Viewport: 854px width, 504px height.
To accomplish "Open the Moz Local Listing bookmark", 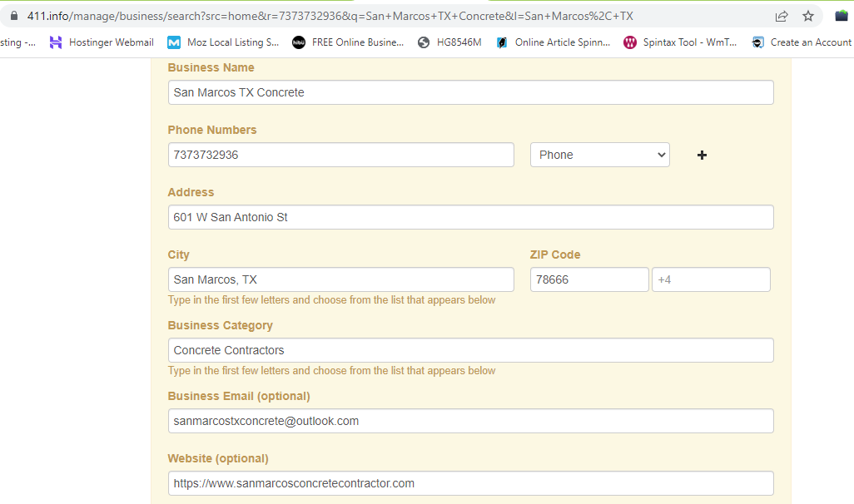I will click(x=223, y=42).
